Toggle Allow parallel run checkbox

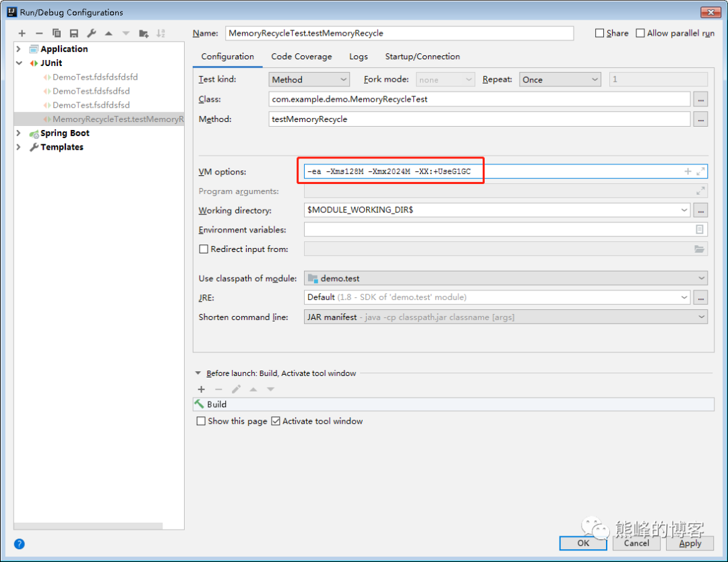(x=640, y=33)
